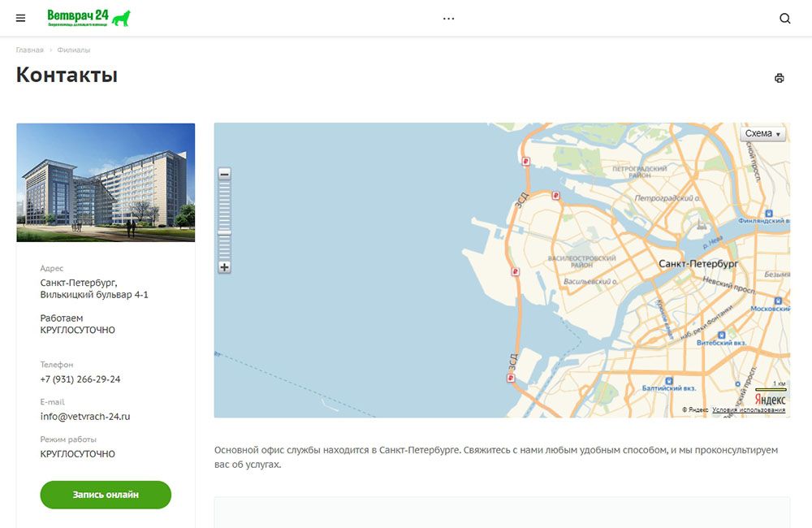812x528 pixels.
Task: Open Филиалы breadcrumb link
Action: click(x=74, y=50)
